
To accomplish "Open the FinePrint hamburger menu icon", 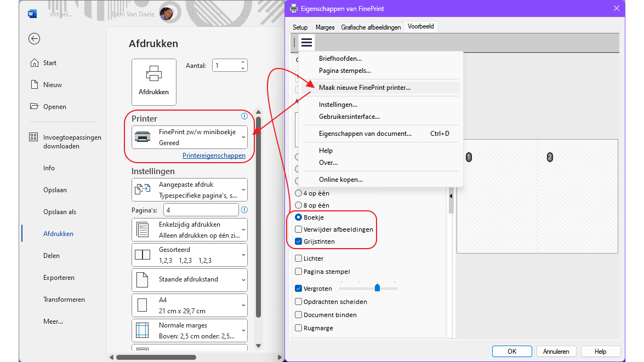I will 306,42.
